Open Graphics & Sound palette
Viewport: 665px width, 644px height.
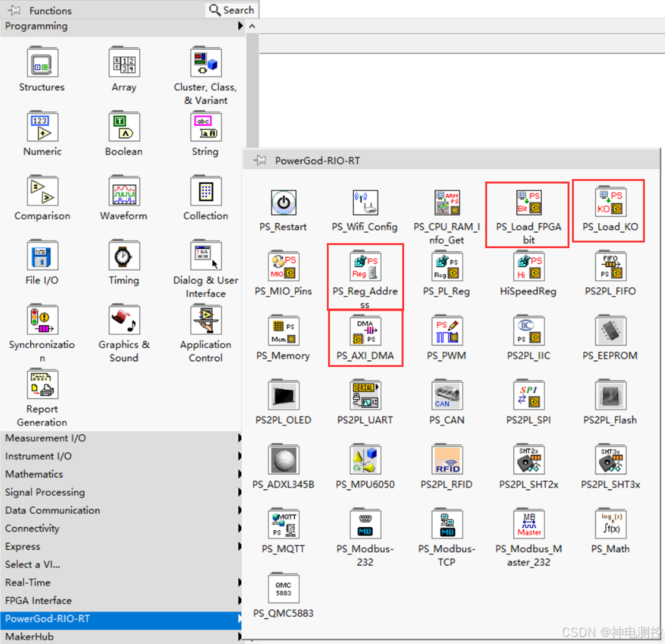click(124, 321)
